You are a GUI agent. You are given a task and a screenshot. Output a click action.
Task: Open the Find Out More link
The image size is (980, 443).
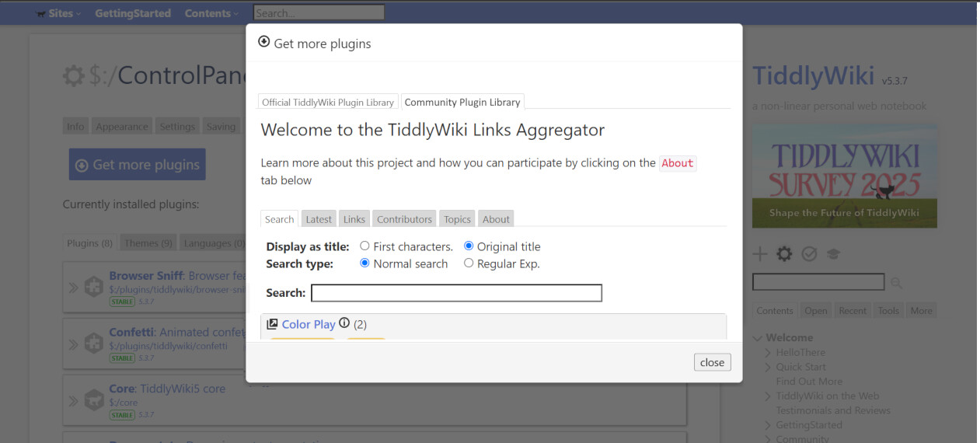coord(809,382)
